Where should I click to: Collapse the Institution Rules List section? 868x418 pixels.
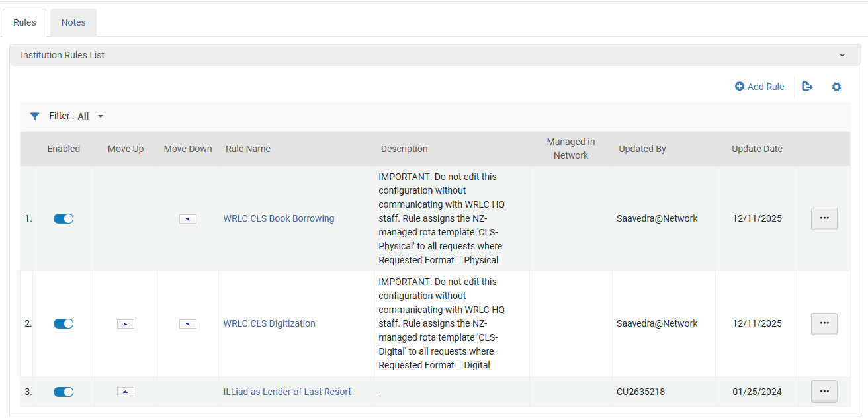click(x=842, y=55)
